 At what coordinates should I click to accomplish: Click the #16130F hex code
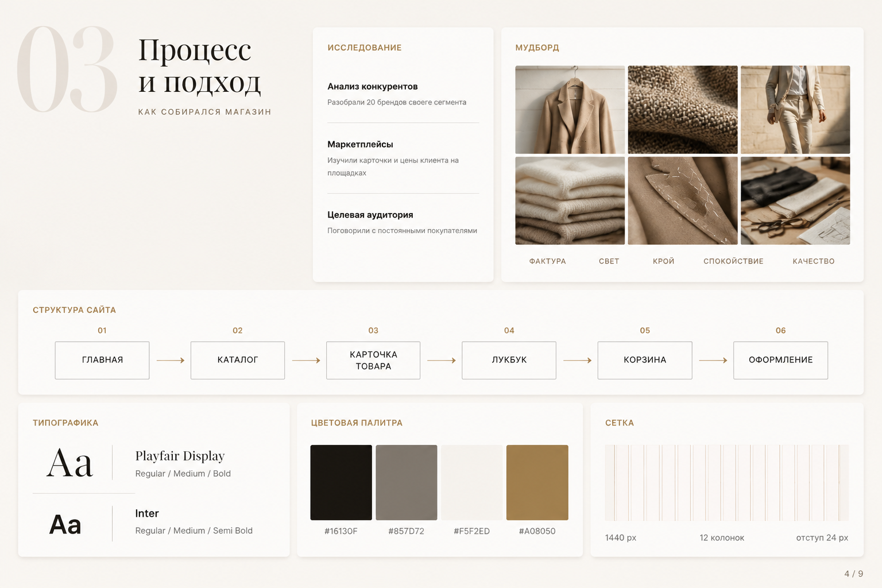341,531
